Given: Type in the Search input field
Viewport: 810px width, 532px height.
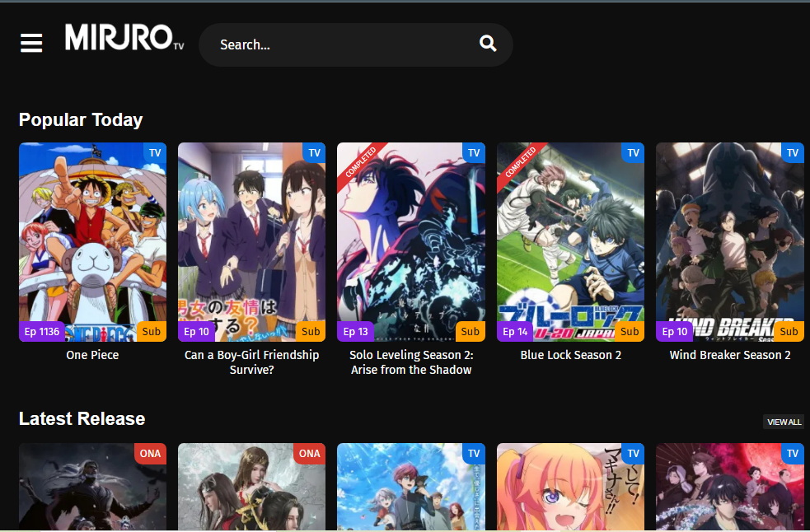Looking at the screenshot, I should point(338,44).
